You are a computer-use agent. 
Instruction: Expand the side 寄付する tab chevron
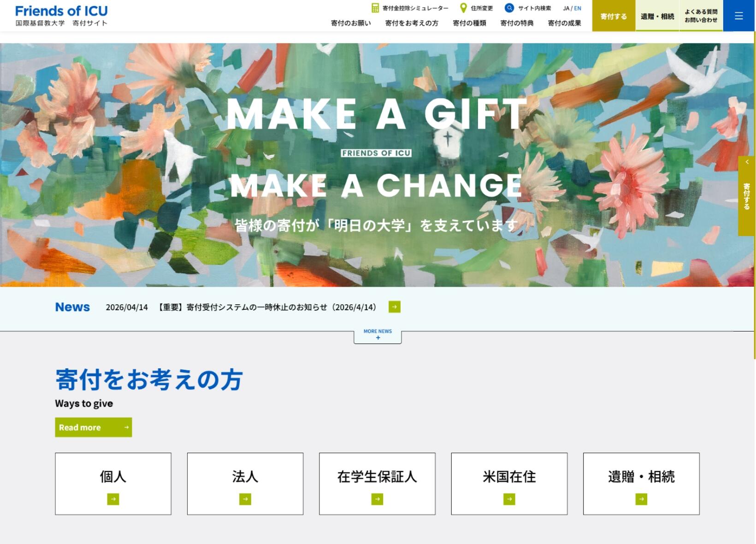[x=747, y=162]
